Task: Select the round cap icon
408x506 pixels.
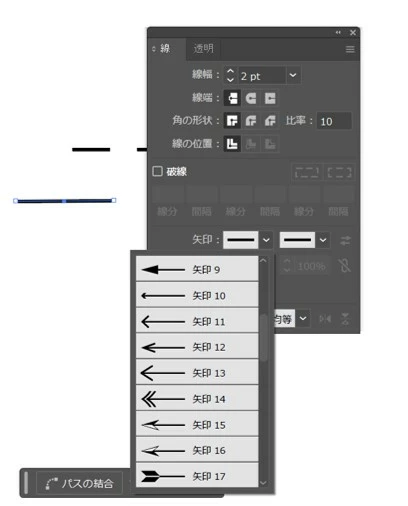Action: (x=251, y=98)
